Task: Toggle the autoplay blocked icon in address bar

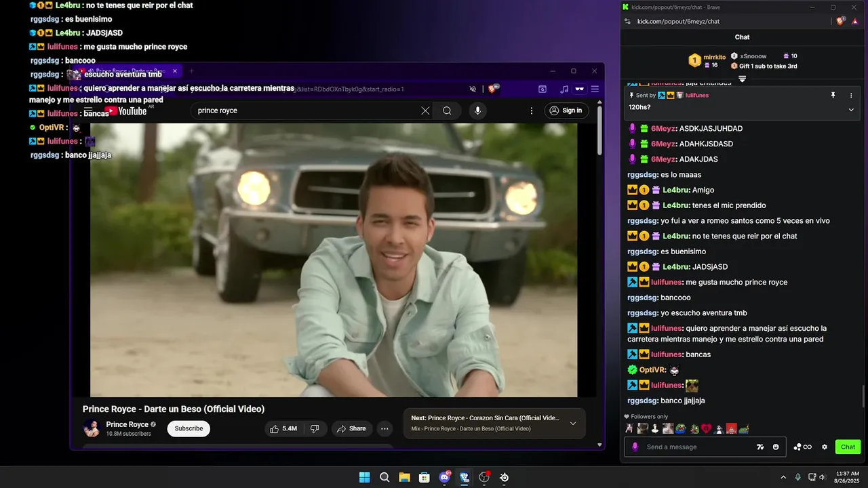Action: point(473,89)
